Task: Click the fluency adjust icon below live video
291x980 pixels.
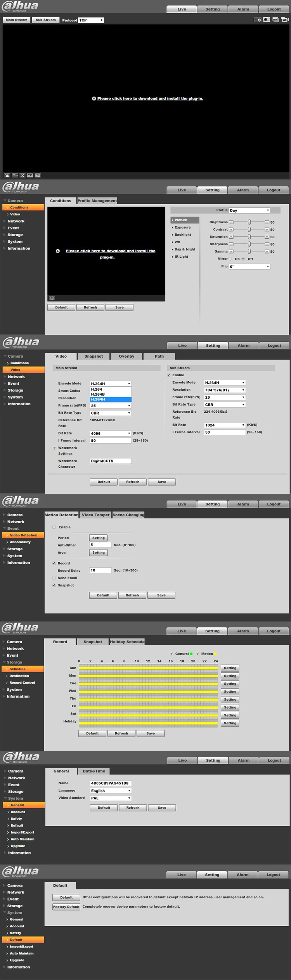Action: (38, 175)
